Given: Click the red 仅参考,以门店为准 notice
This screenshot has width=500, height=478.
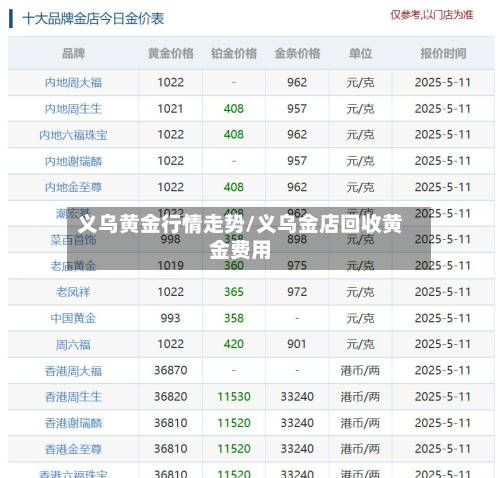Looking at the screenshot, I should pos(432,15).
